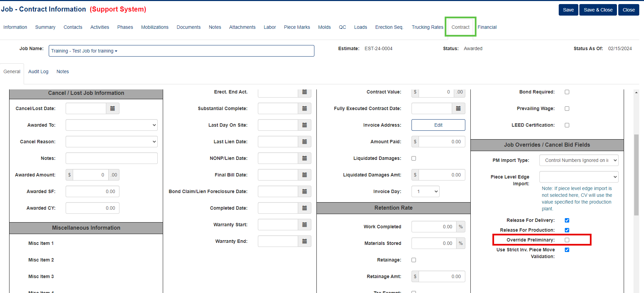This screenshot has width=644, height=293.
Task: Open the Invoice Day dropdown
Action: tap(425, 191)
